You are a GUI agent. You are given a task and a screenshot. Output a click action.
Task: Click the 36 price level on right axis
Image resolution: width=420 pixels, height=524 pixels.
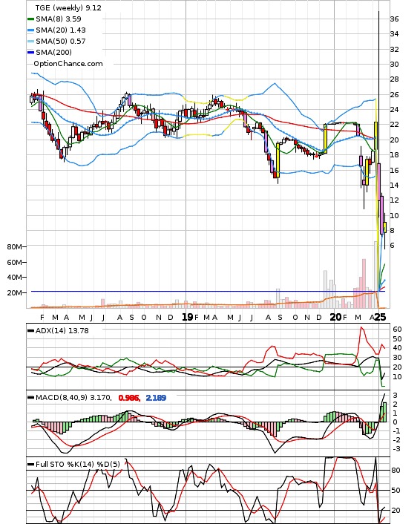click(394, 19)
